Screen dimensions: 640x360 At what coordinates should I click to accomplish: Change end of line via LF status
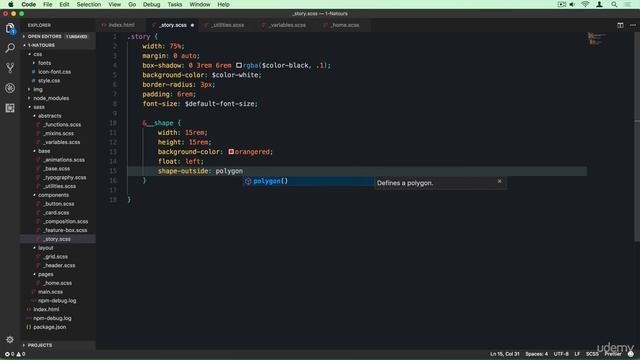[577, 354]
